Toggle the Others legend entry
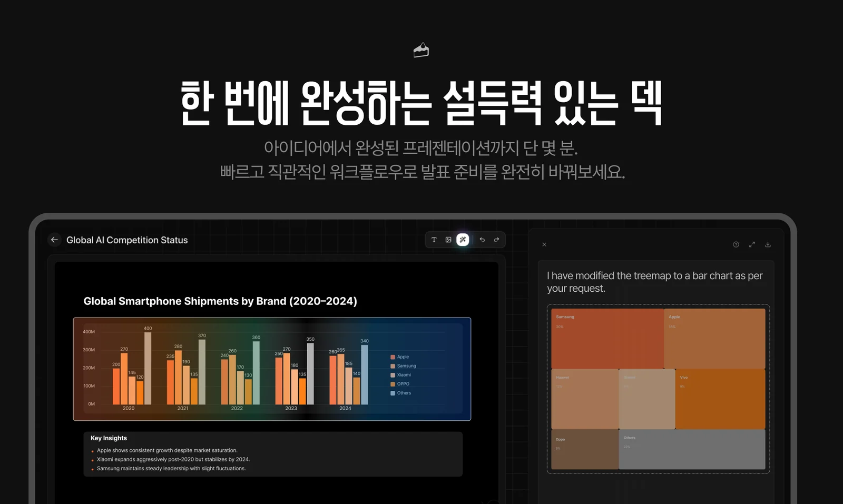The height and width of the screenshot is (504, 843). pos(400,393)
